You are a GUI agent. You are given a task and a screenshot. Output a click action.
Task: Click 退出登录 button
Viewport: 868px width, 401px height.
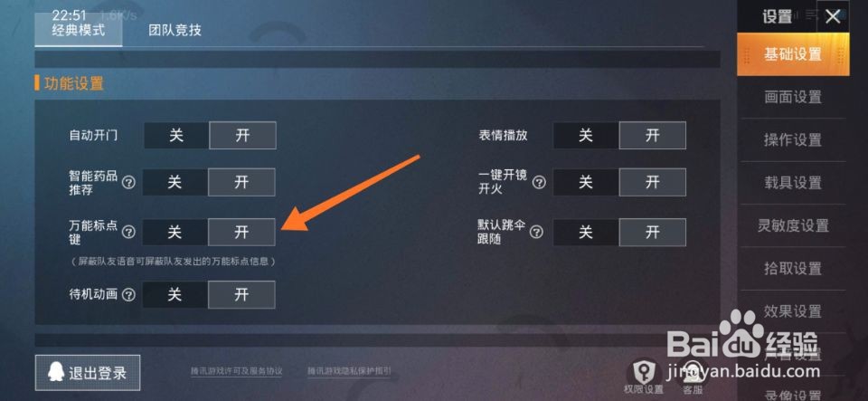click(x=88, y=373)
